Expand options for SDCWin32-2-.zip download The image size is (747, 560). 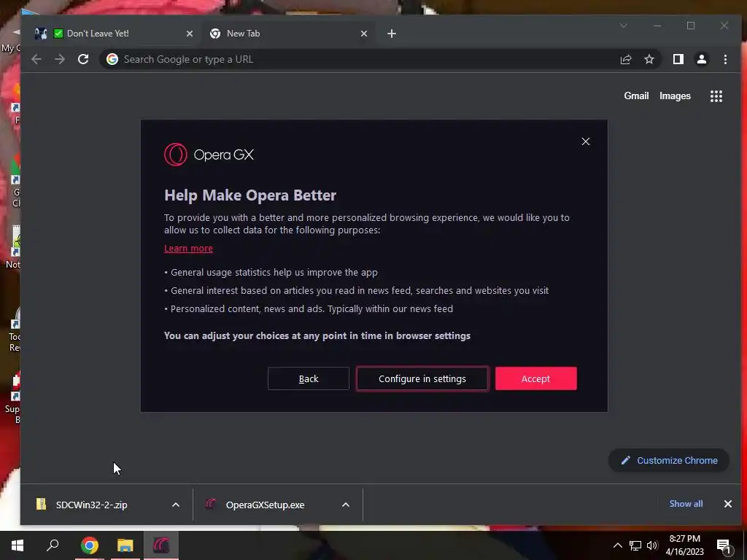(x=176, y=505)
